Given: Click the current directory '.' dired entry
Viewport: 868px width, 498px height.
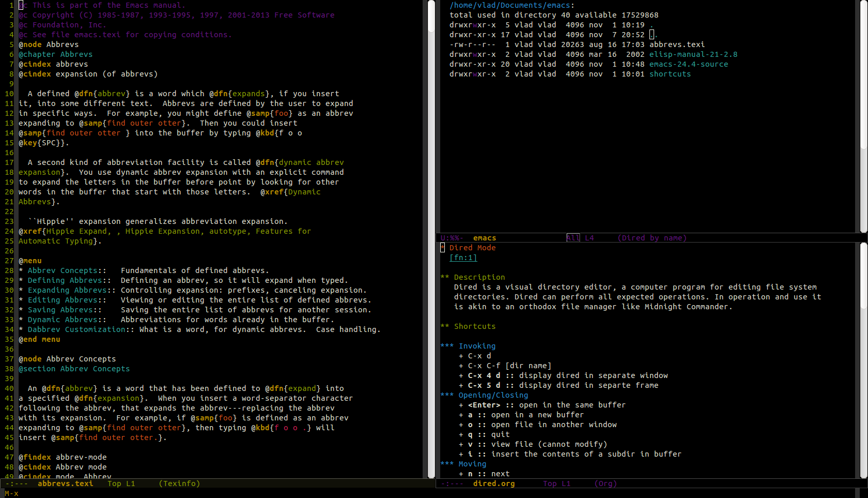Looking at the screenshot, I should coord(652,25).
